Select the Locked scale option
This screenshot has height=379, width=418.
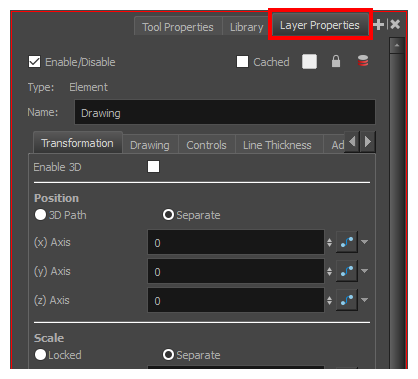[x=40, y=355]
